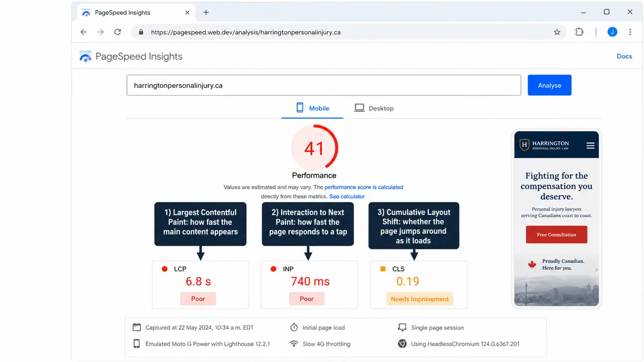Click the Analyse button
The width and height of the screenshot is (644, 362).
pyautogui.click(x=550, y=85)
